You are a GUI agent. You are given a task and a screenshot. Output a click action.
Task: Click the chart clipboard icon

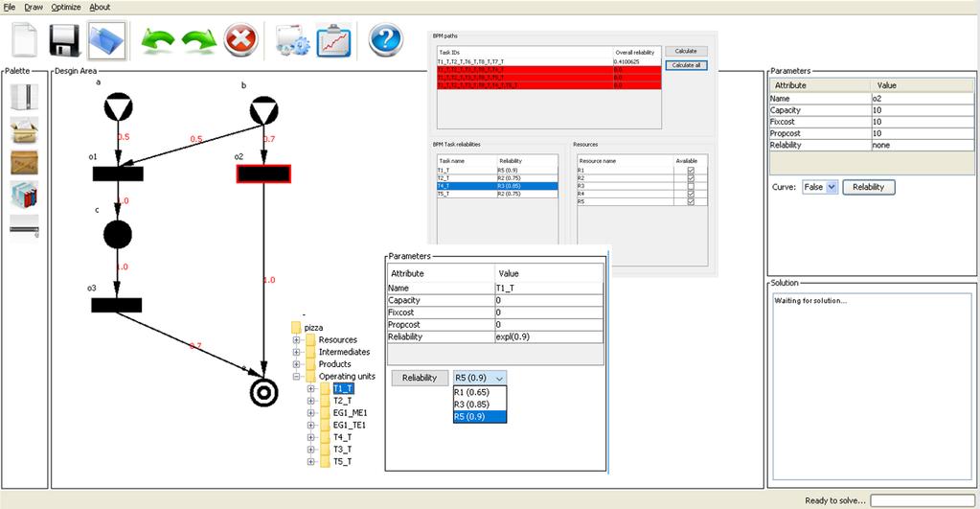click(333, 40)
